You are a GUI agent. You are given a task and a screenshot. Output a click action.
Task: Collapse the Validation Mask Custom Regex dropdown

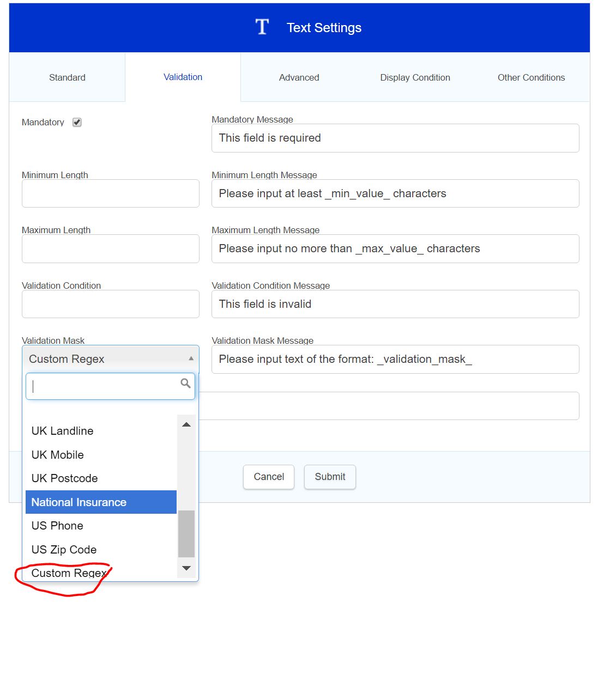point(111,359)
